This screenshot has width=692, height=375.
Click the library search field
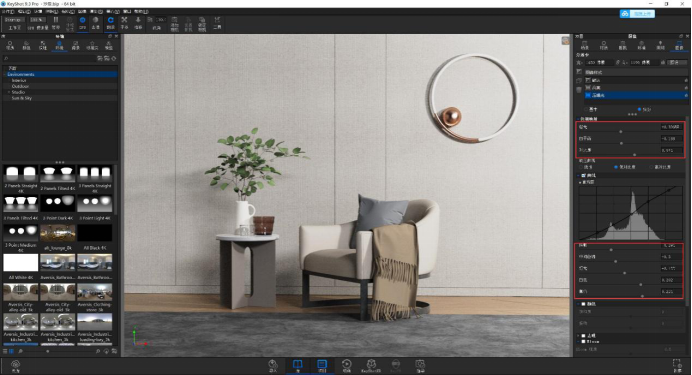49,58
